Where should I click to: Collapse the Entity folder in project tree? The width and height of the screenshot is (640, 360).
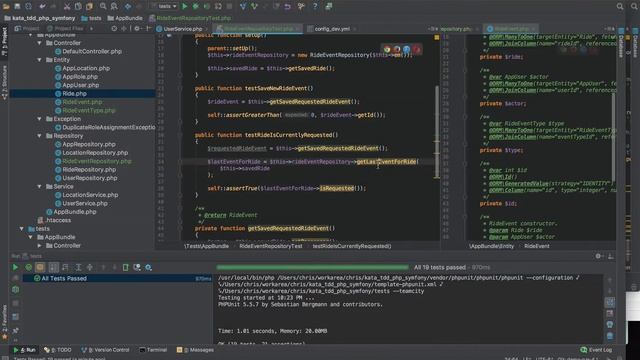40,60
